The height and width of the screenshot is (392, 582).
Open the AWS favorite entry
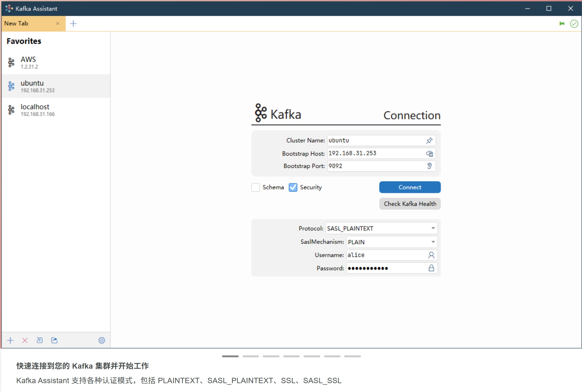click(x=56, y=62)
